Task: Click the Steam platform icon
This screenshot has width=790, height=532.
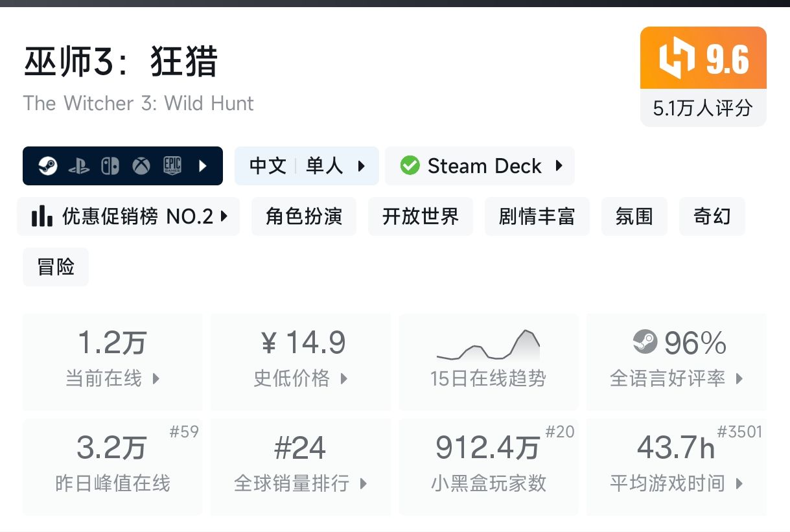Action: (x=47, y=166)
